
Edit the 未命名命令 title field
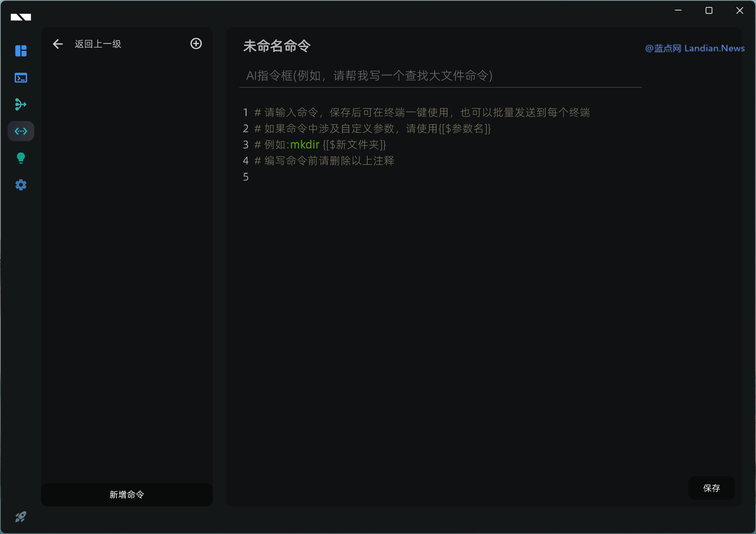[x=277, y=46]
